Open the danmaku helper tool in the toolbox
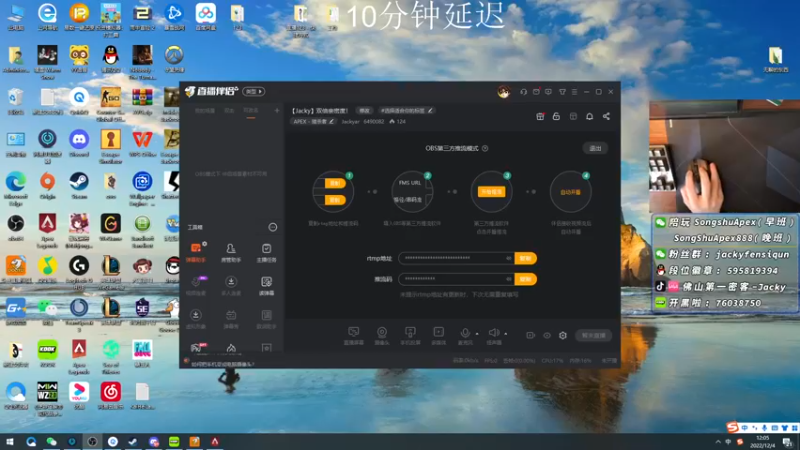Image resolution: width=800 pixels, height=450 pixels. pos(195,252)
